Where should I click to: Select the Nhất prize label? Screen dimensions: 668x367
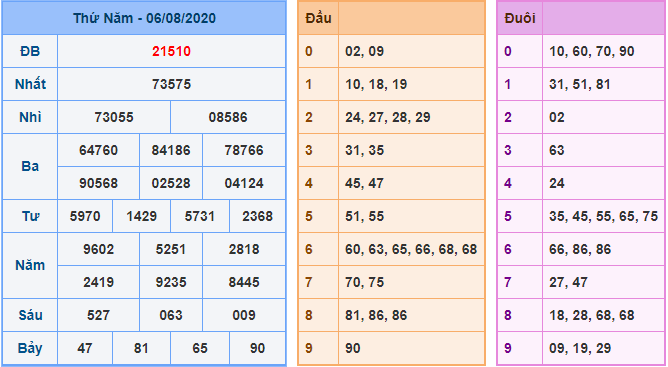pos(30,84)
